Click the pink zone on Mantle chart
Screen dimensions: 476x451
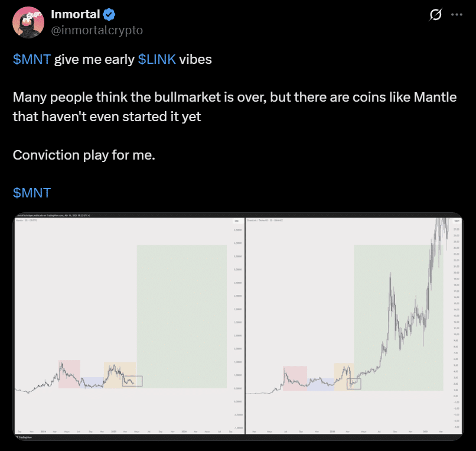coord(69,374)
